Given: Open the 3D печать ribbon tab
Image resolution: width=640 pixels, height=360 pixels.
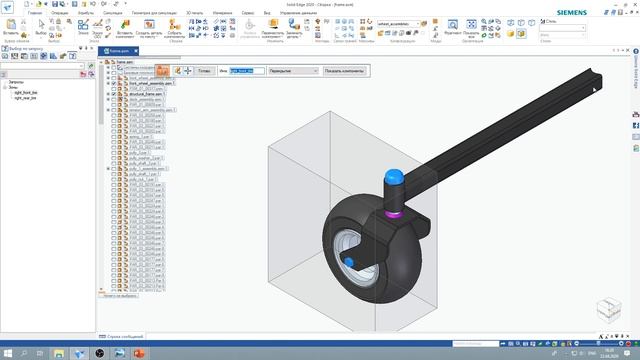Looking at the screenshot, I should pos(194,13).
